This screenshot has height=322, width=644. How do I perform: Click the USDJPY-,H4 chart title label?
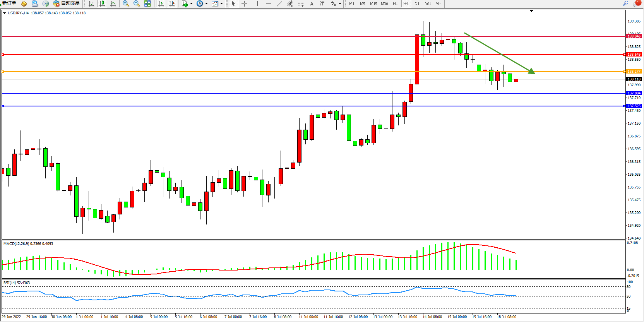(18, 13)
